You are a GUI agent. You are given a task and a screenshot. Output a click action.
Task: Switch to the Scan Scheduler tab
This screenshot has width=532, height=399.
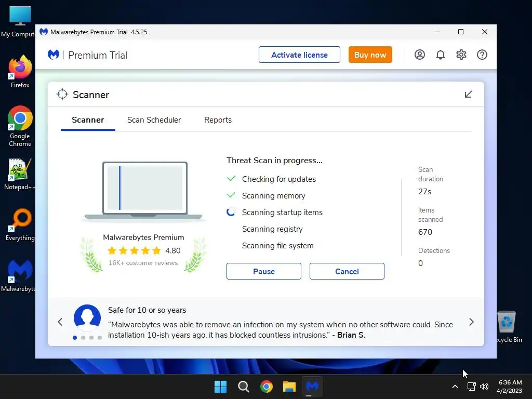click(x=154, y=120)
